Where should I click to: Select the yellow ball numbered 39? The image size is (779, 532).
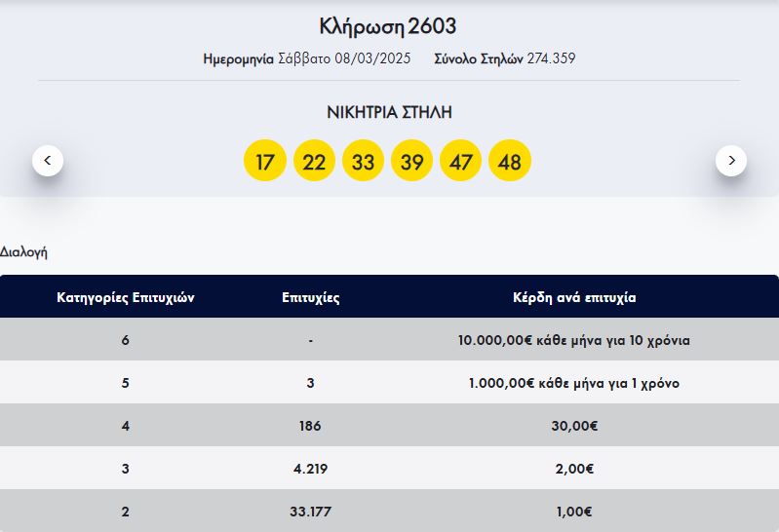411,162
